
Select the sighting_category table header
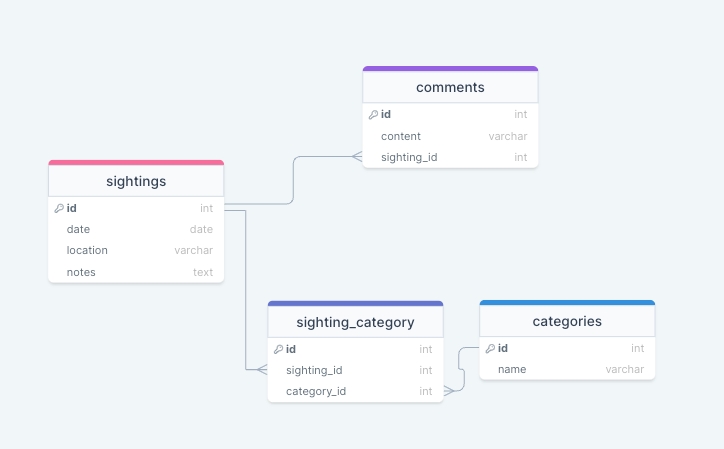click(355, 322)
